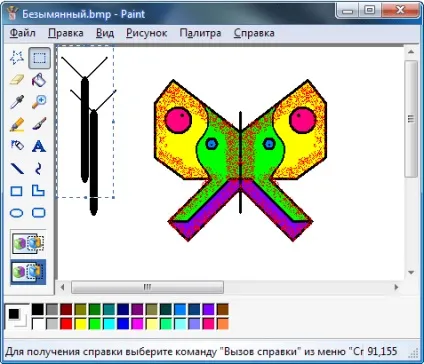Pick the hot pink palette swatch

[208, 323]
